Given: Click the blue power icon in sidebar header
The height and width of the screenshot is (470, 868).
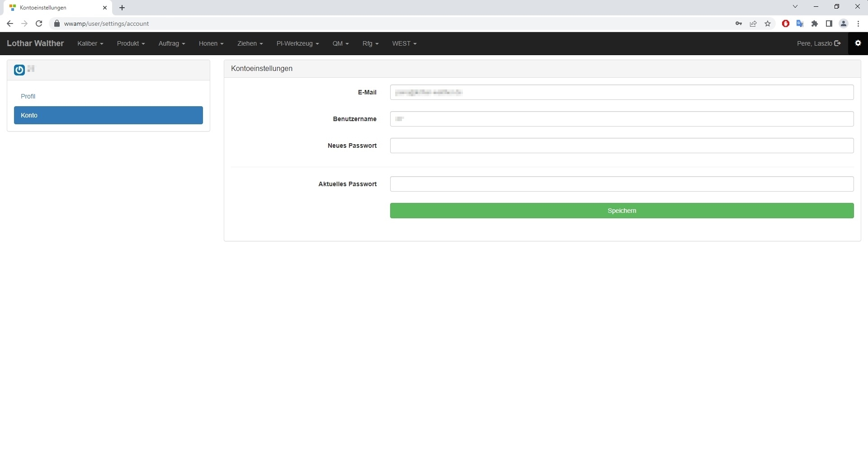Looking at the screenshot, I should click(x=19, y=70).
